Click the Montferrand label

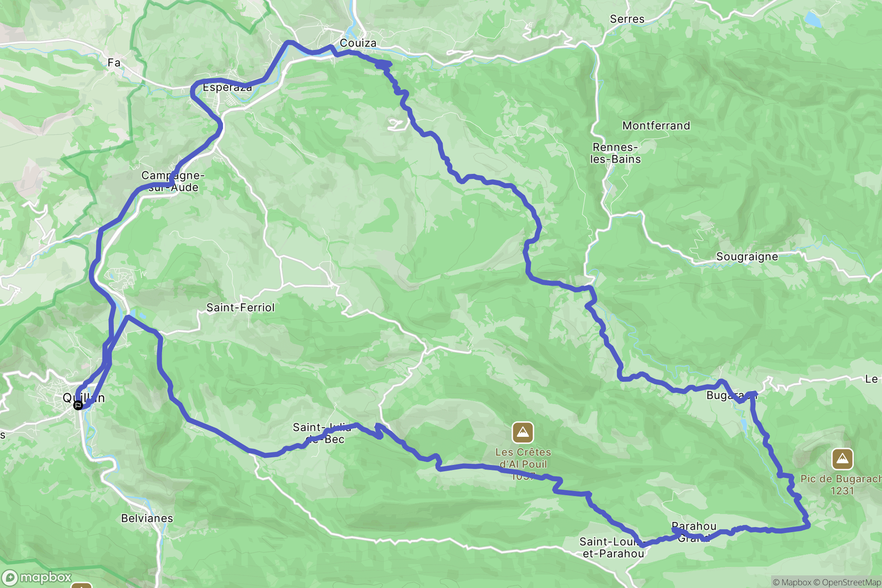point(656,126)
